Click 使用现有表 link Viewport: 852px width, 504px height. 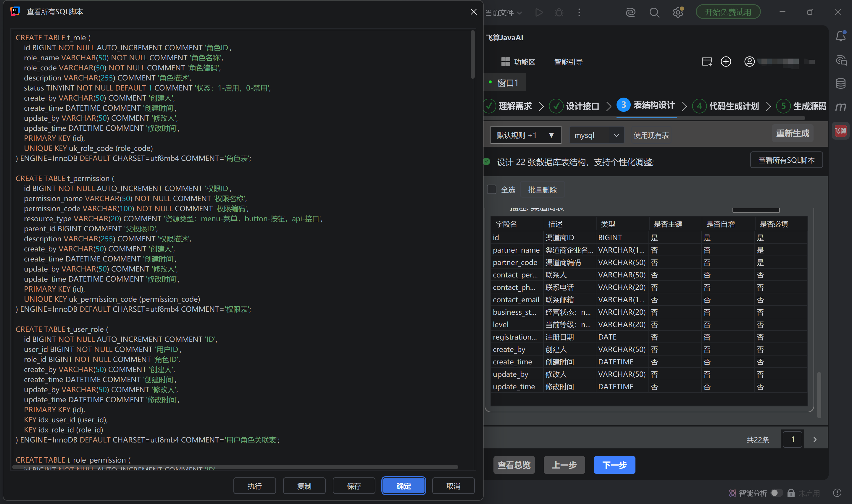pyautogui.click(x=651, y=135)
